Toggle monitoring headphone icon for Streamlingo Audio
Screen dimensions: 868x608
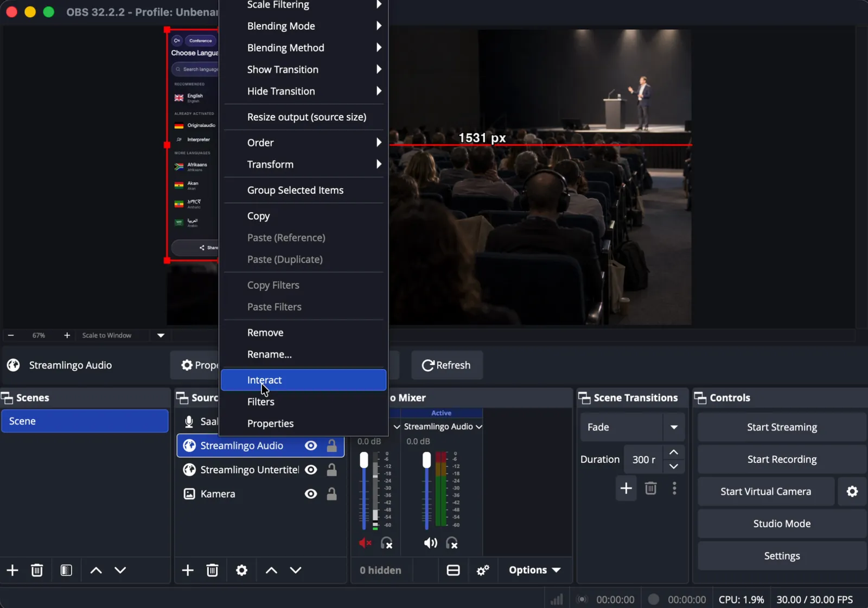[x=452, y=543]
